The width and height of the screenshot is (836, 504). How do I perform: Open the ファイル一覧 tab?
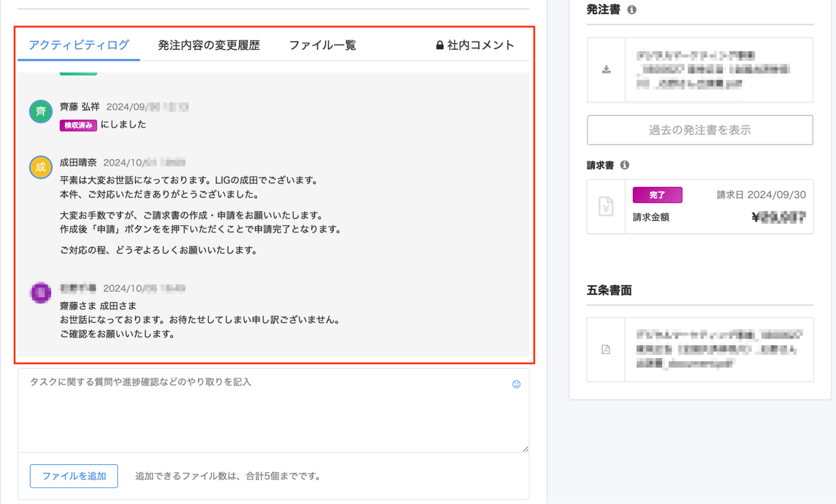322,45
